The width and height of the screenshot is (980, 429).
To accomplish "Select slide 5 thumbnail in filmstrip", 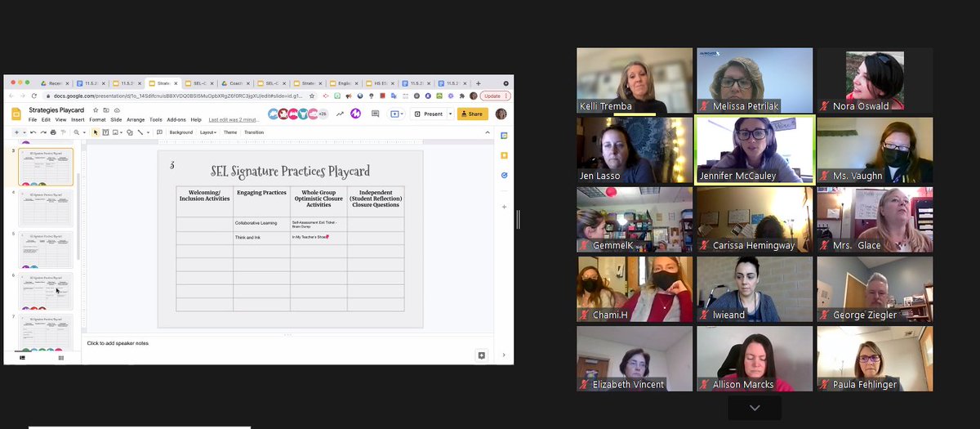I will point(46,250).
